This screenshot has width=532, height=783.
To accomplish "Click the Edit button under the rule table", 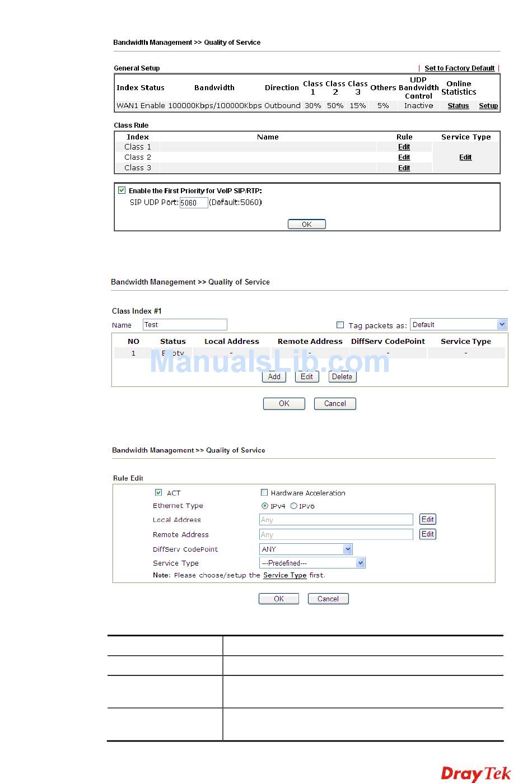I will coord(307,377).
